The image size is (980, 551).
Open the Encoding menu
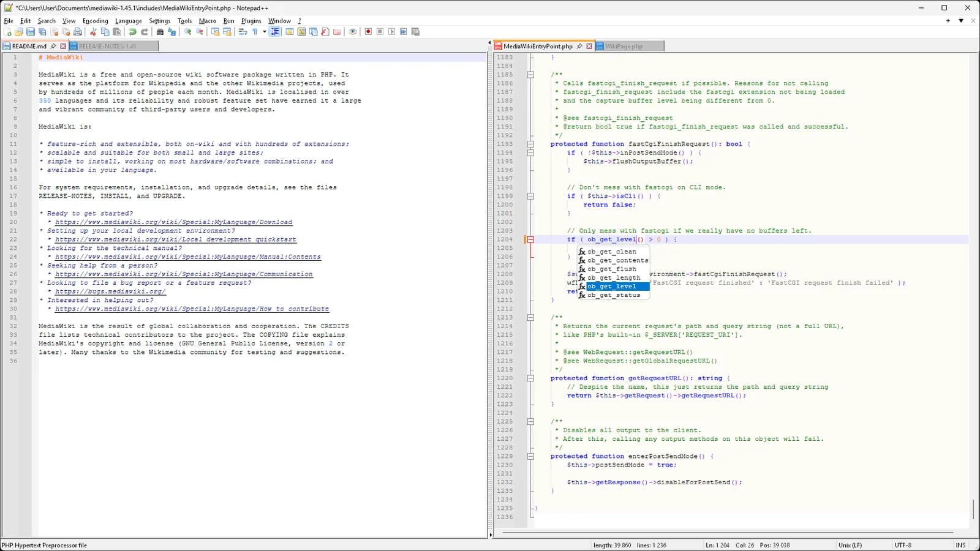95,21
